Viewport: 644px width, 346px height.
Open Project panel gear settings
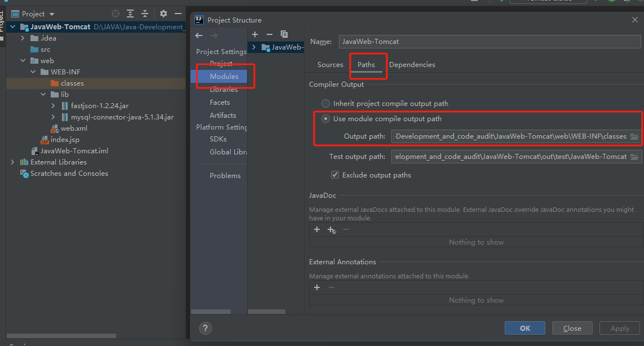click(x=164, y=14)
